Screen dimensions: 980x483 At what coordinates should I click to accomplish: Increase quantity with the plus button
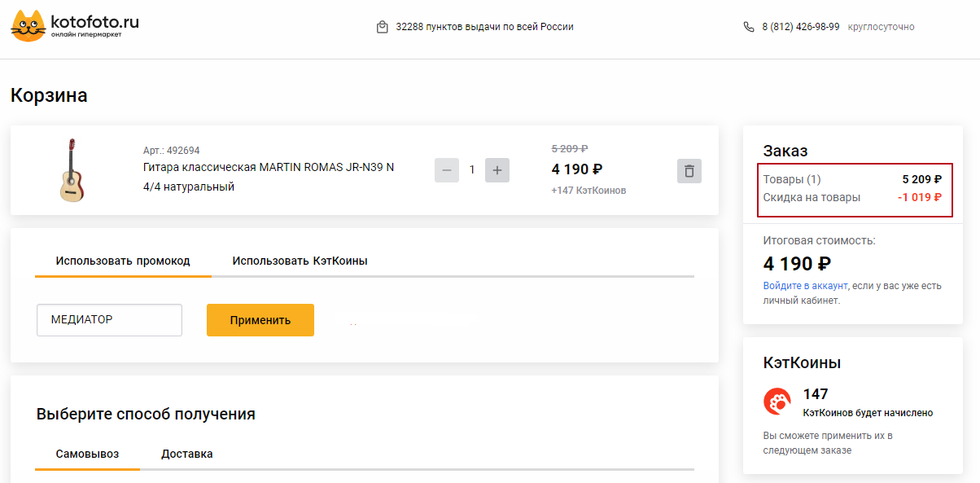pos(497,171)
